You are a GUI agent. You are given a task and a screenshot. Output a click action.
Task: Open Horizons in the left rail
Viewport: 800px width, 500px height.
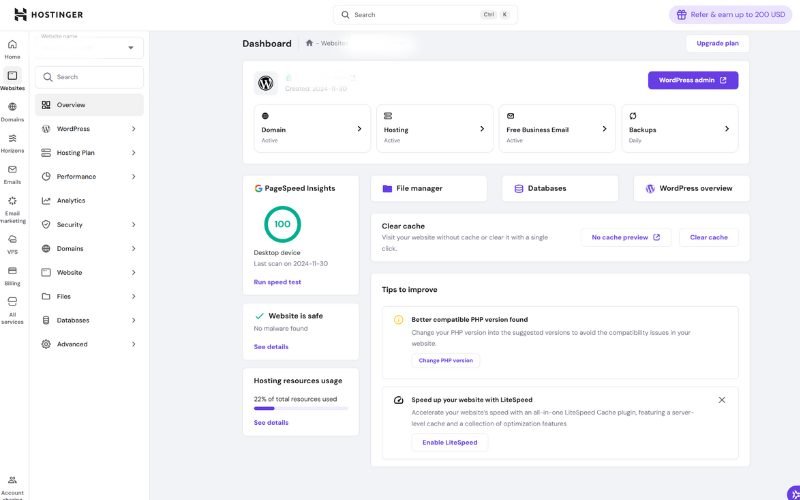[12, 143]
